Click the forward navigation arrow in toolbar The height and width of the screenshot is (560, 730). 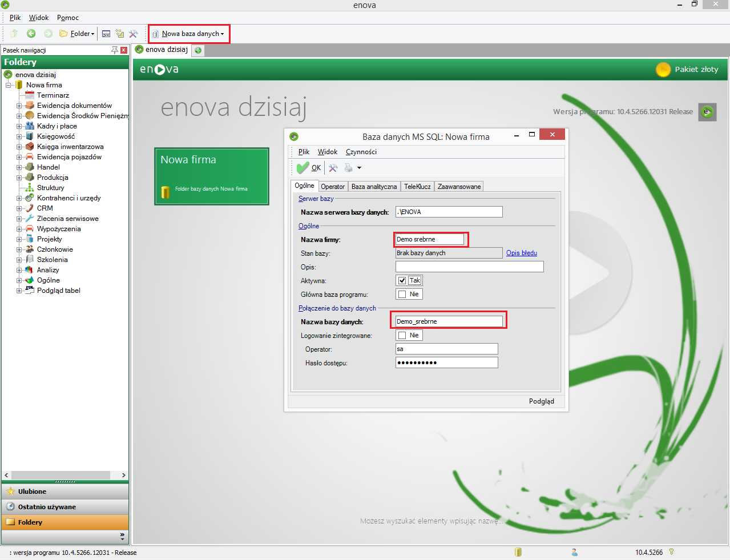[49, 34]
